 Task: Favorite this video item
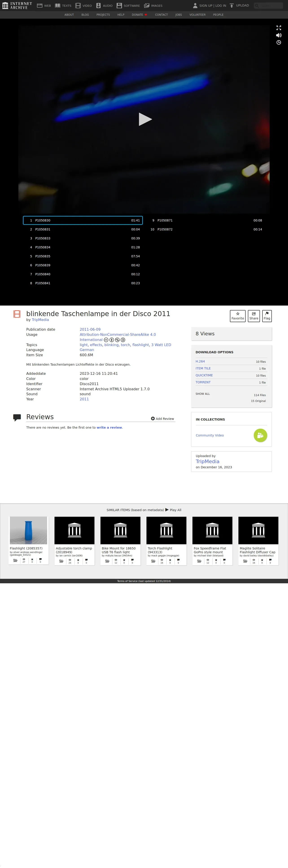pyautogui.click(x=238, y=316)
